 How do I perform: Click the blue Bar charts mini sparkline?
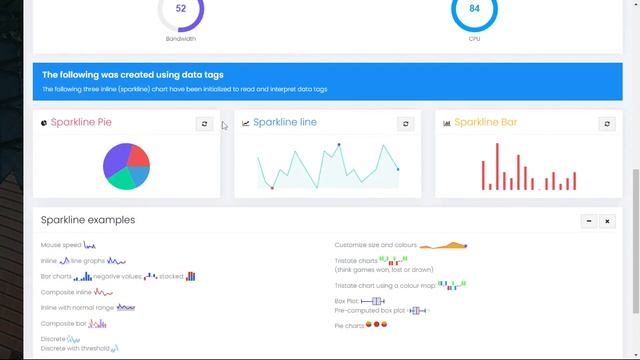pyautogui.click(x=82, y=276)
